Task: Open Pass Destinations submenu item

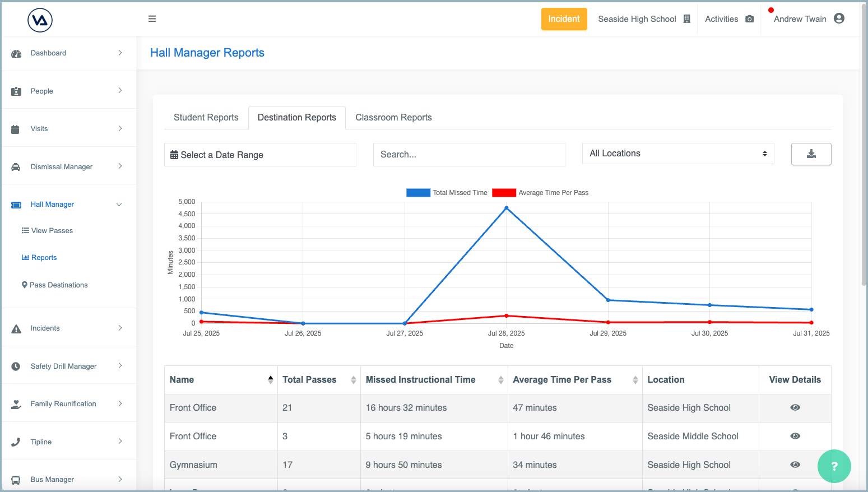Action: (x=55, y=285)
